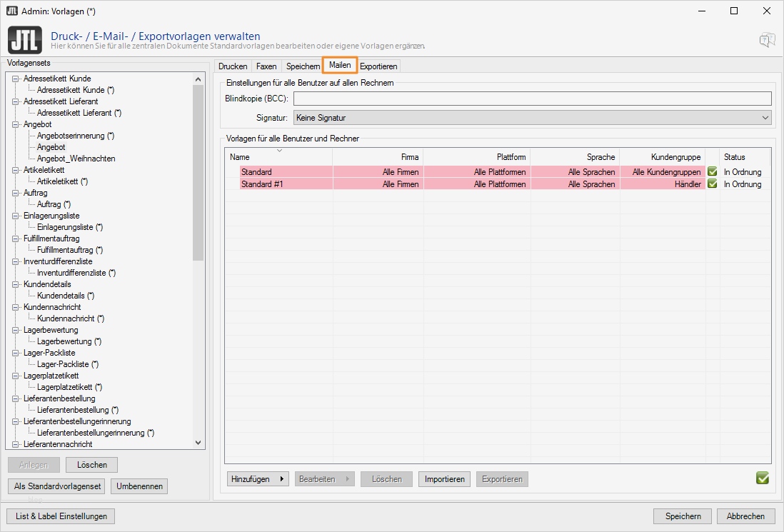Select the Standard template row
The height and width of the screenshot is (532, 784).
tap(498, 171)
